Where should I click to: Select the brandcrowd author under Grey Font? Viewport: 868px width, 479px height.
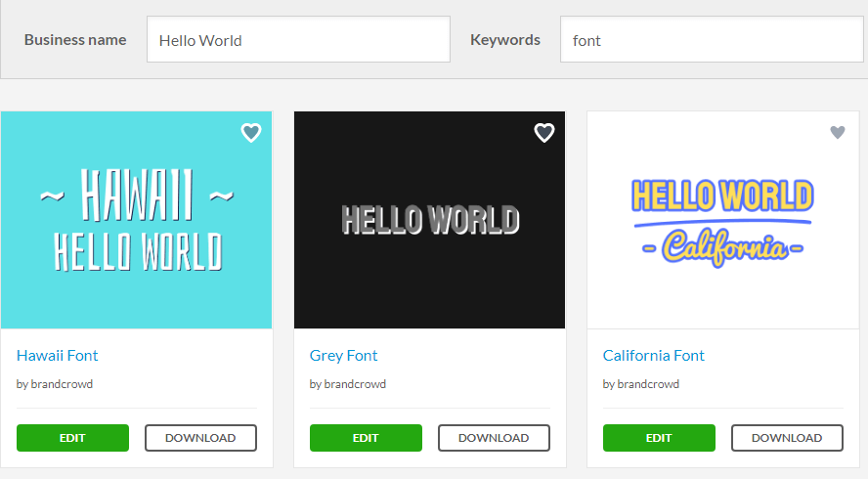355,384
